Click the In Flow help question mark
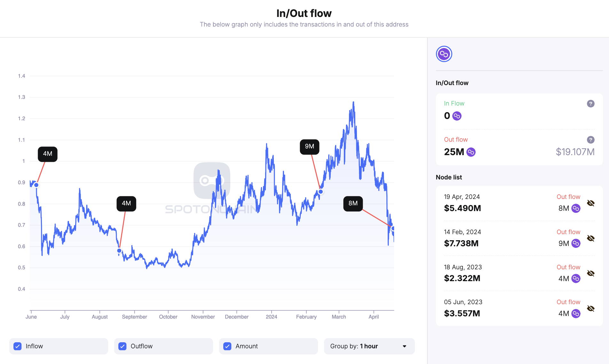Image resolution: width=609 pixels, height=364 pixels. pos(590,104)
